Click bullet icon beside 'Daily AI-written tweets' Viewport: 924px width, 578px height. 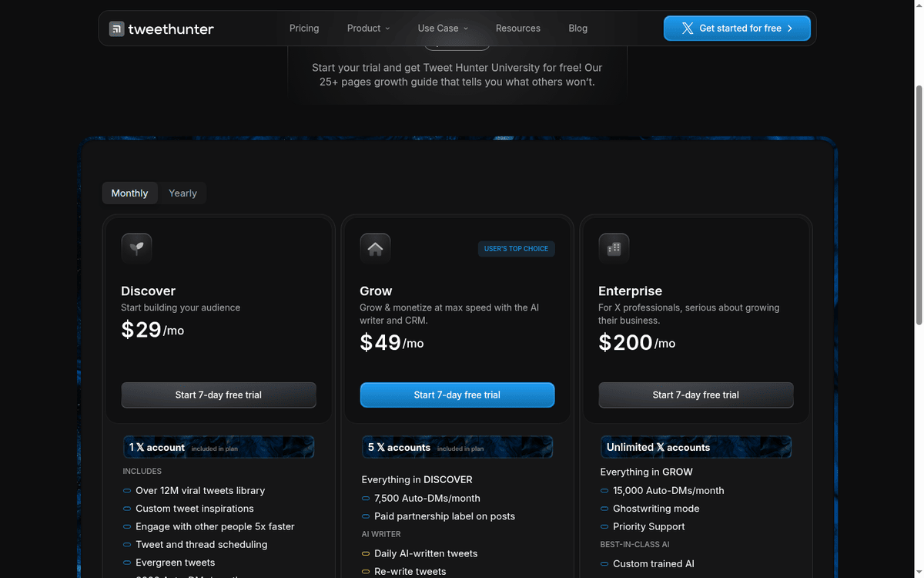(x=366, y=554)
